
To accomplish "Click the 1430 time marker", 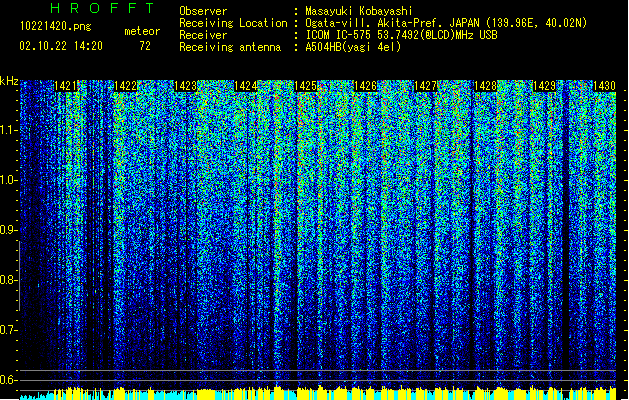I will click(x=604, y=86).
